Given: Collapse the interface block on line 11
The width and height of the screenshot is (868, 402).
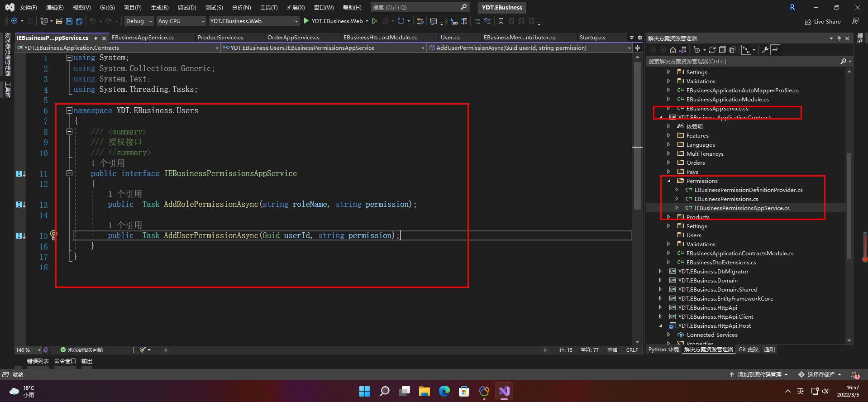Looking at the screenshot, I should point(69,173).
